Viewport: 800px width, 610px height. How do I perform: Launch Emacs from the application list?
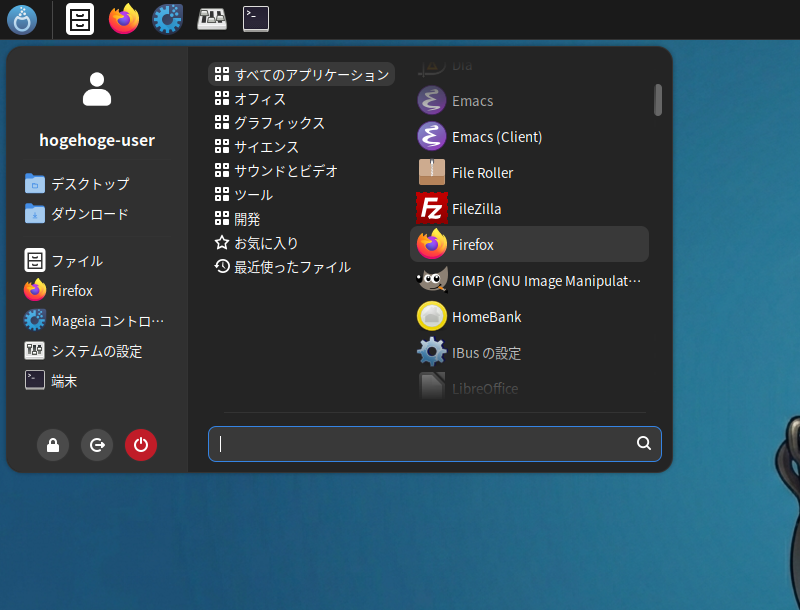(x=529, y=100)
